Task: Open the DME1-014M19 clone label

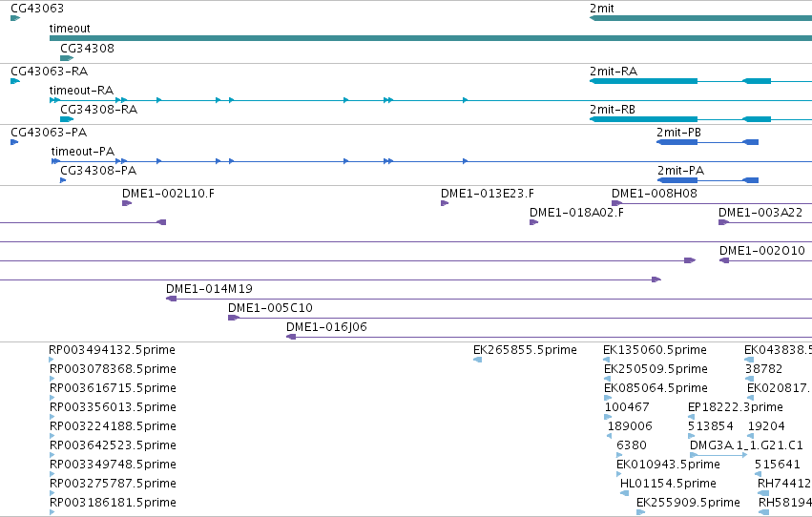Action: coord(209,289)
